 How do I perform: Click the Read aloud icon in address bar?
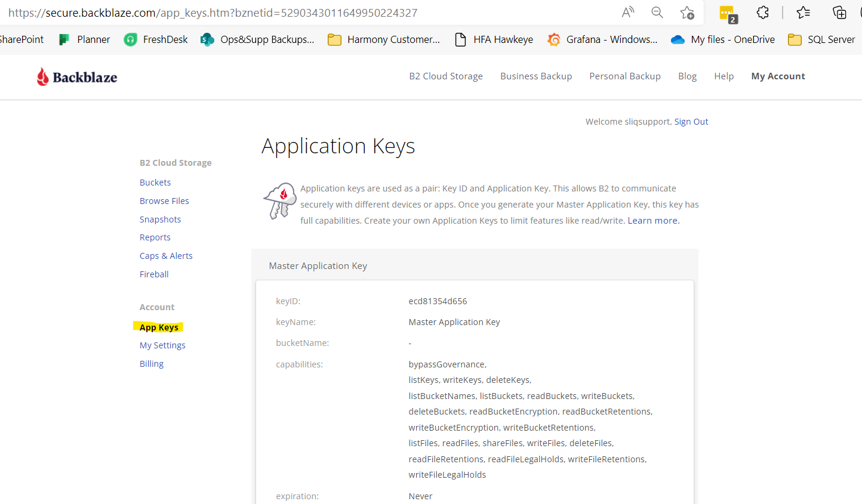point(628,12)
